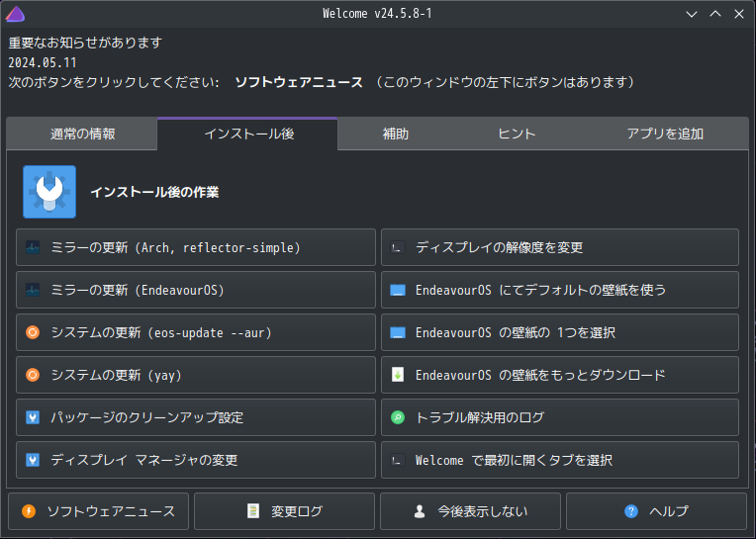The width and height of the screenshot is (756, 539).
Task: Run ミラーの更新 (EndeavourOS) button
Action: click(196, 290)
